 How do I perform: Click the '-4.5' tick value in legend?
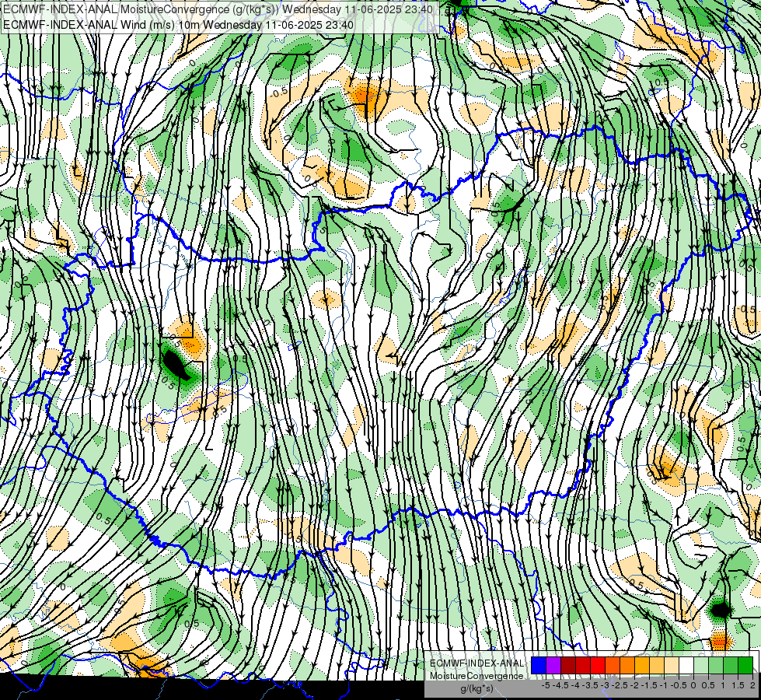(x=561, y=685)
